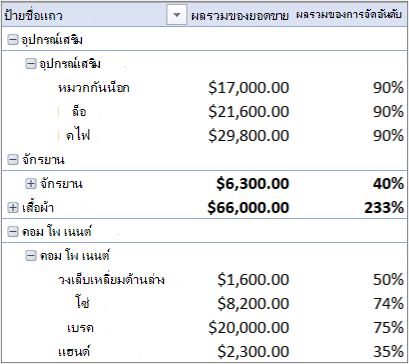The width and height of the screenshot is (409, 364).
Task: Expand the เสื้อผ้า group
Action: tap(13, 208)
